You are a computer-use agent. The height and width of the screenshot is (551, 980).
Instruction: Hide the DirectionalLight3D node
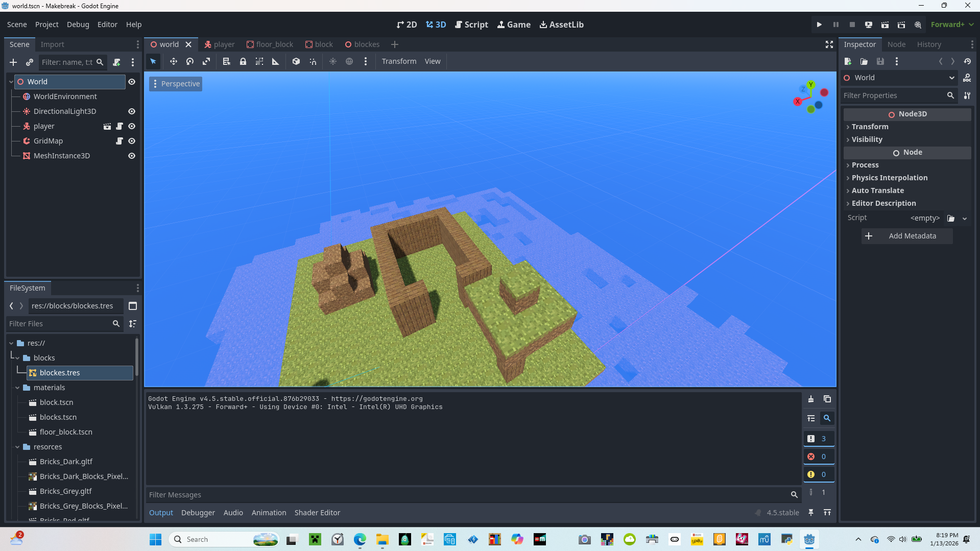coord(132,111)
